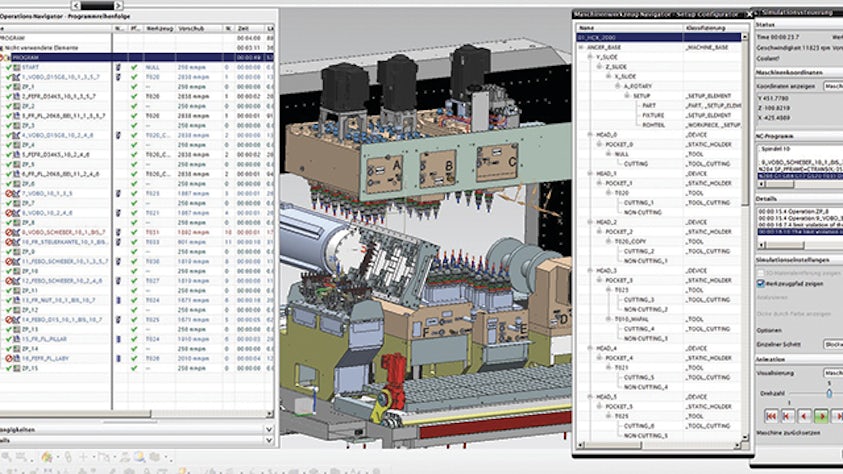
Task: Select the CUTTING_3 tree item
Action: tap(639, 300)
